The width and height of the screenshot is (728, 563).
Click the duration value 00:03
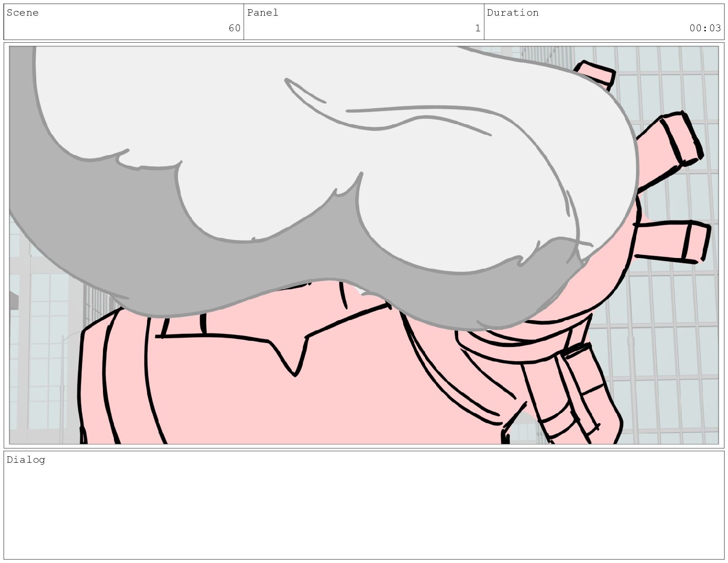[x=705, y=28]
